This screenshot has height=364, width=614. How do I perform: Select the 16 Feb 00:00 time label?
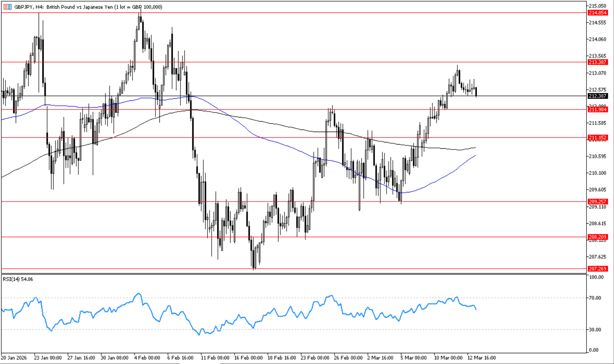248,357
